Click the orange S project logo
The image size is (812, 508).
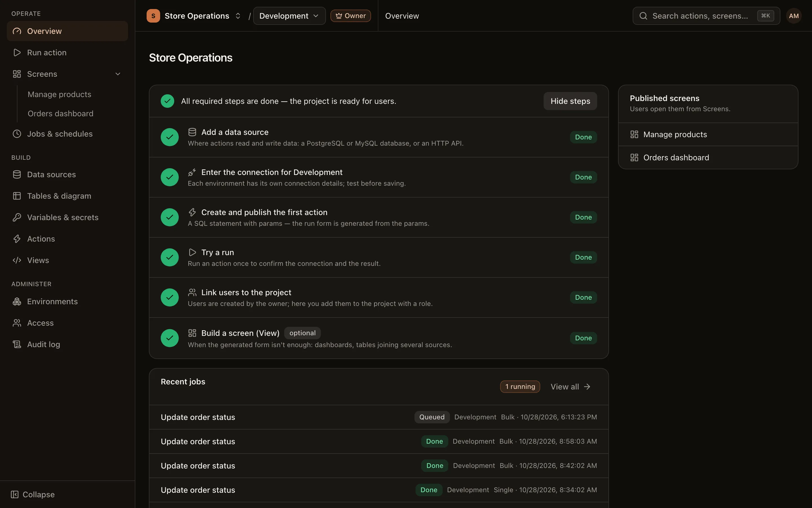[153, 16]
